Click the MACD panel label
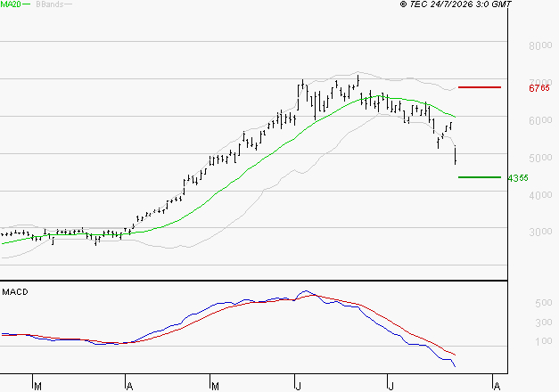 coord(15,292)
